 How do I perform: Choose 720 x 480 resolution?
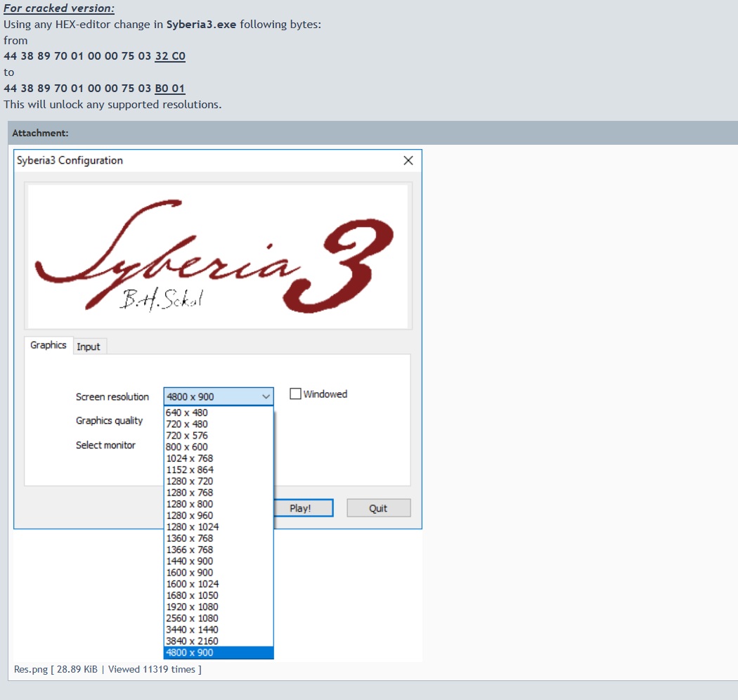219,424
